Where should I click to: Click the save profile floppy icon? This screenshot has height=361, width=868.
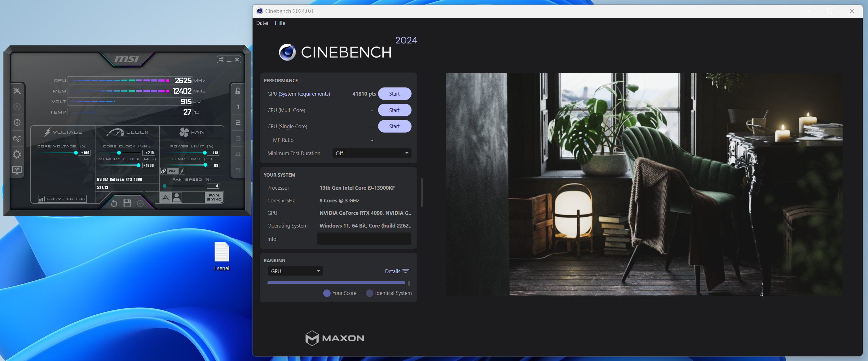(127, 203)
